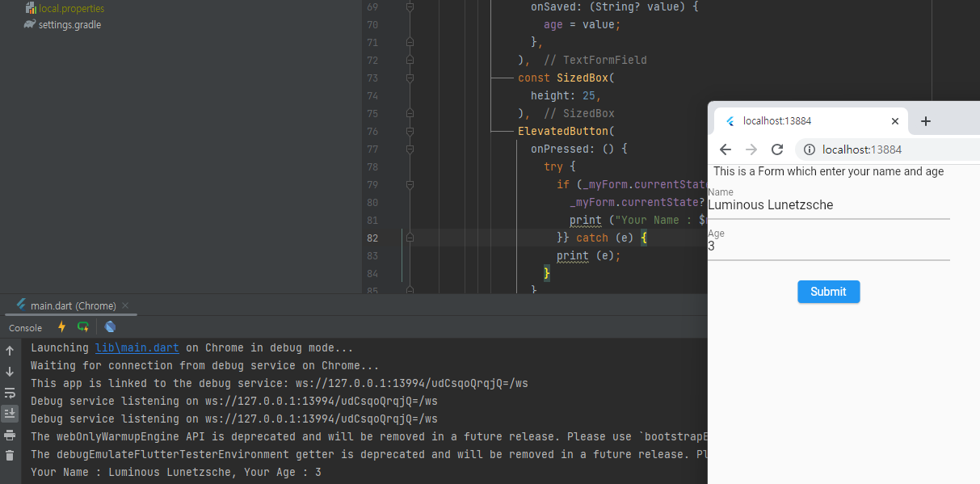Click the Age input field
The height and width of the screenshot is (484, 980).
coord(829,246)
